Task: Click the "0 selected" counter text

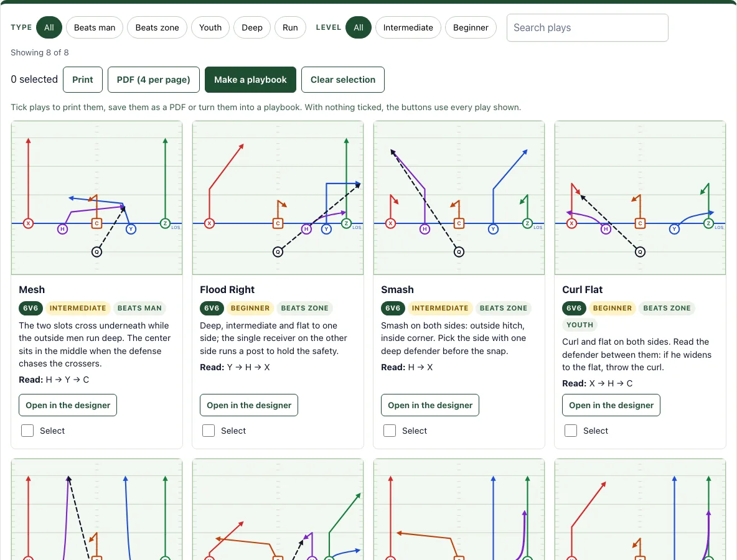Action: point(34,80)
